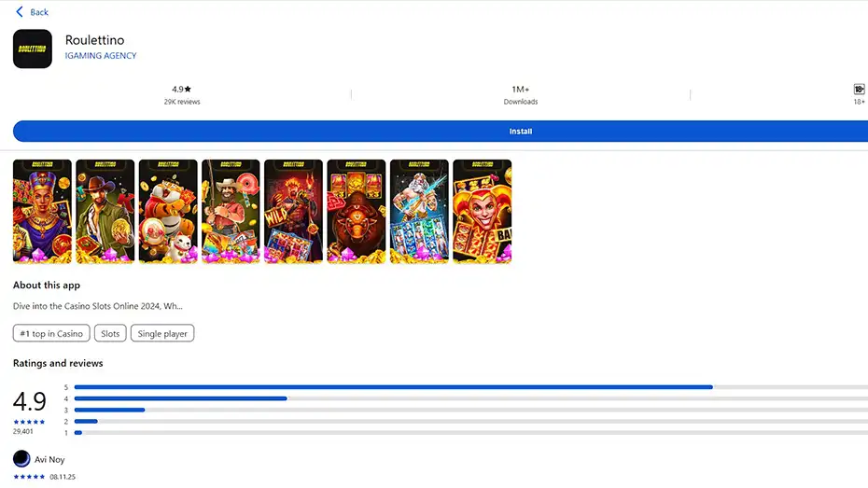Open the joker jester screenshot thumbnail
This screenshot has width=868, height=488.
pos(483,212)
